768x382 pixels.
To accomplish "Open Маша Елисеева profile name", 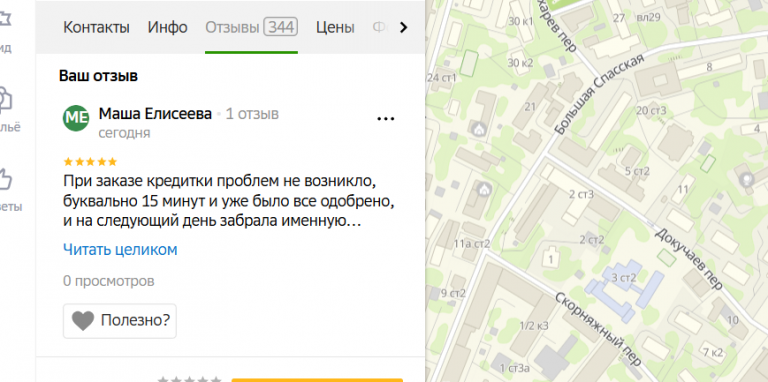I will [155, 114].
